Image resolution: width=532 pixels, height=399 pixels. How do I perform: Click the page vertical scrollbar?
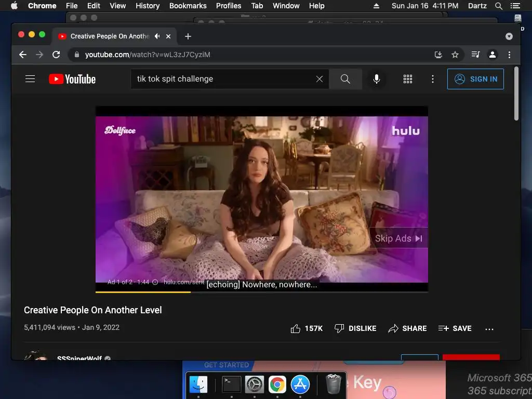pos(516,94)
